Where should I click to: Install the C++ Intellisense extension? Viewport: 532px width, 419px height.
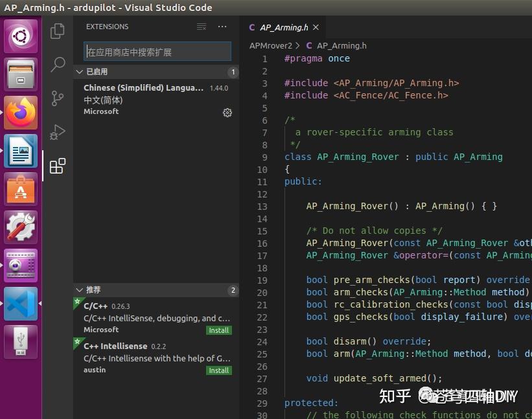tap(219, 370)
